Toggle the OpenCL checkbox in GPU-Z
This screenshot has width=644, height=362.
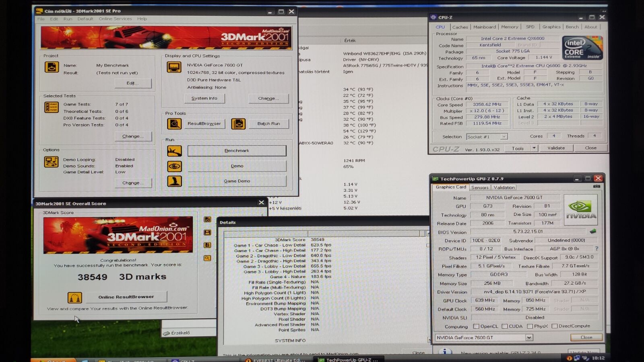476,326
